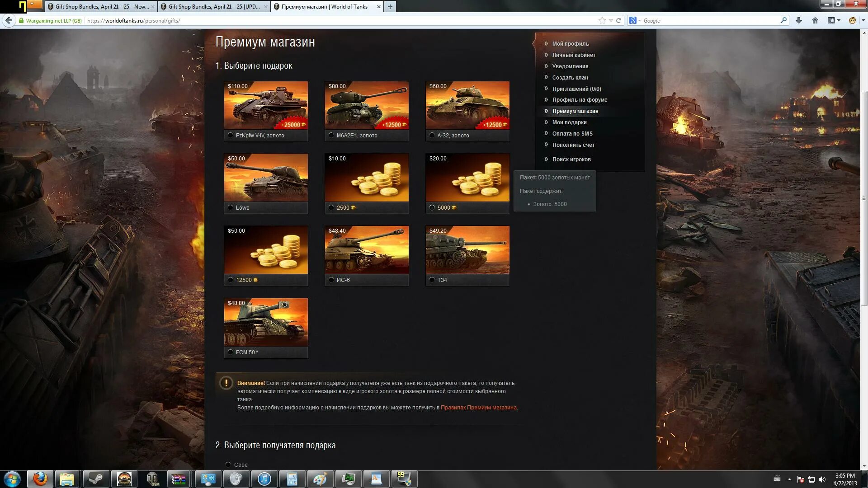The width and height of the screenshot is (868, 488).
Task: Click the Google search input field
Action: pos(711,21)
